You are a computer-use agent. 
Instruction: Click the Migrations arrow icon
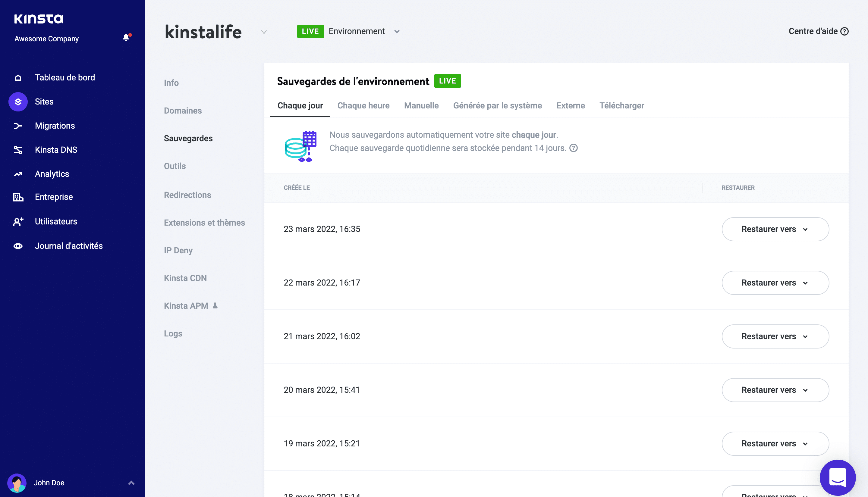pyautogui.click(x=18, y=125)
